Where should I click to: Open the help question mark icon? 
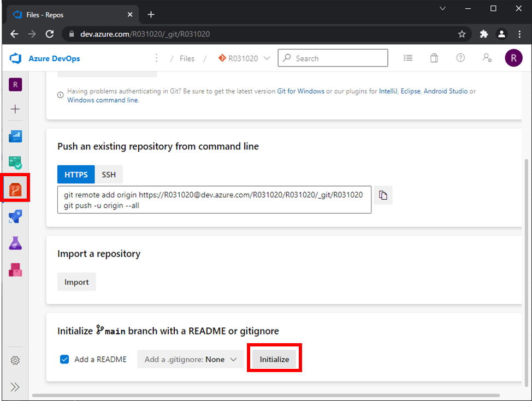coord(460,58)
